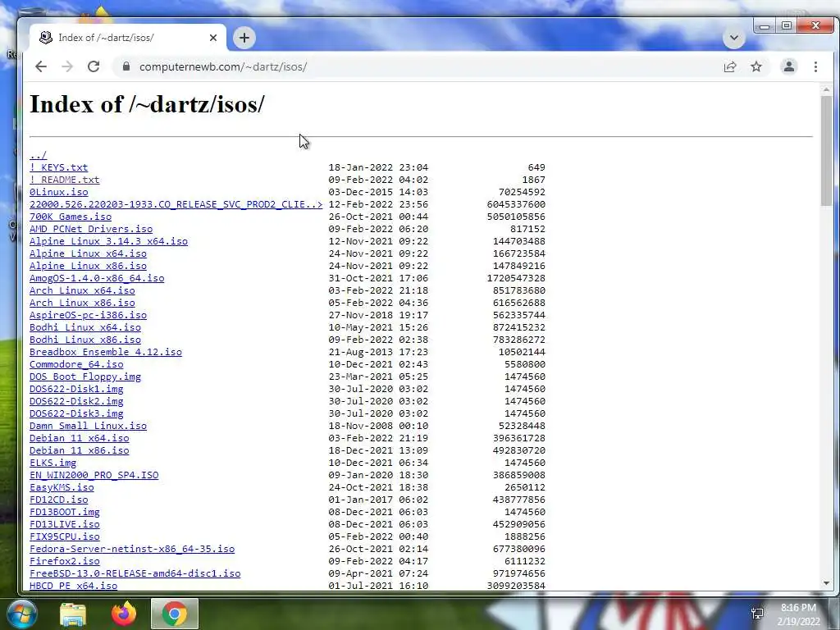This screenshot has width=840, height=630.
Task: Download Arch_Linux_x64.iso
Action: tap(82, 291)
